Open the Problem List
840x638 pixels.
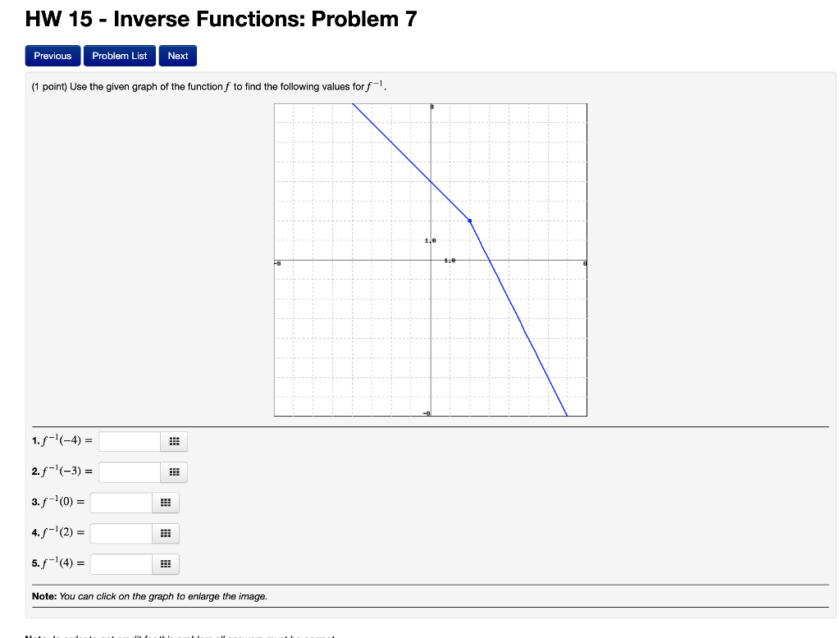[x=119, y=55]
